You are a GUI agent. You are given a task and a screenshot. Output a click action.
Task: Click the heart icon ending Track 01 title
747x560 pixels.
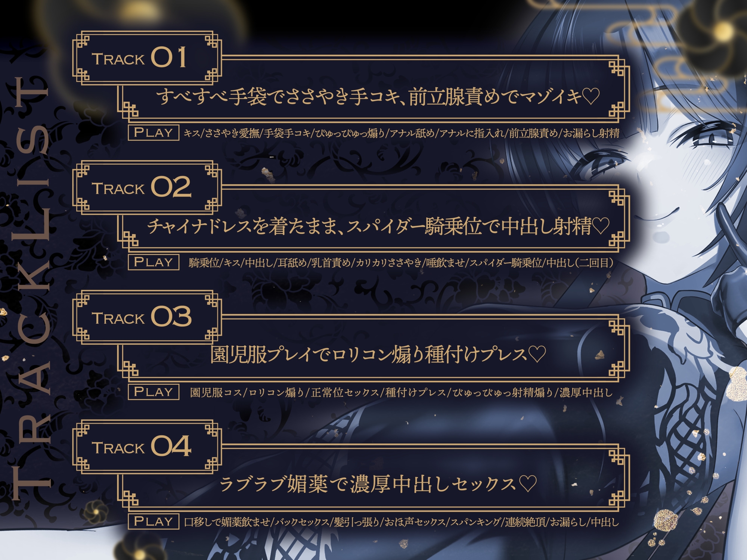click(591, 97)
